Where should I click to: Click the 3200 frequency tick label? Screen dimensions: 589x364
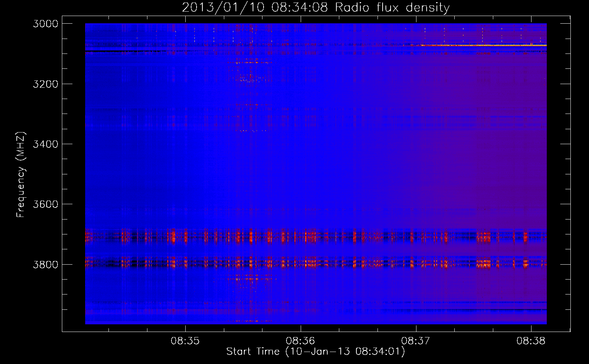(x=46, y=84)
